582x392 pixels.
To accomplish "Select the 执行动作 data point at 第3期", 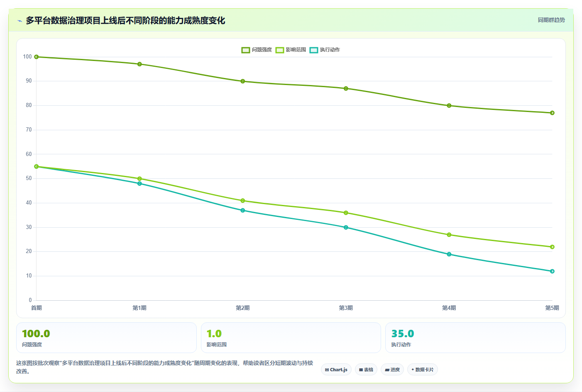I will (346, 227).
